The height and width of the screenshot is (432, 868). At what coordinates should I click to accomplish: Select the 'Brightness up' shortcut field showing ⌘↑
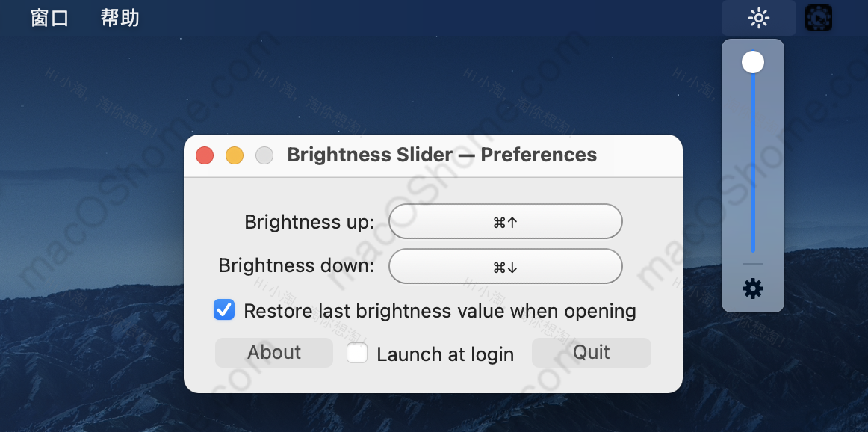(x=505, y=221)
